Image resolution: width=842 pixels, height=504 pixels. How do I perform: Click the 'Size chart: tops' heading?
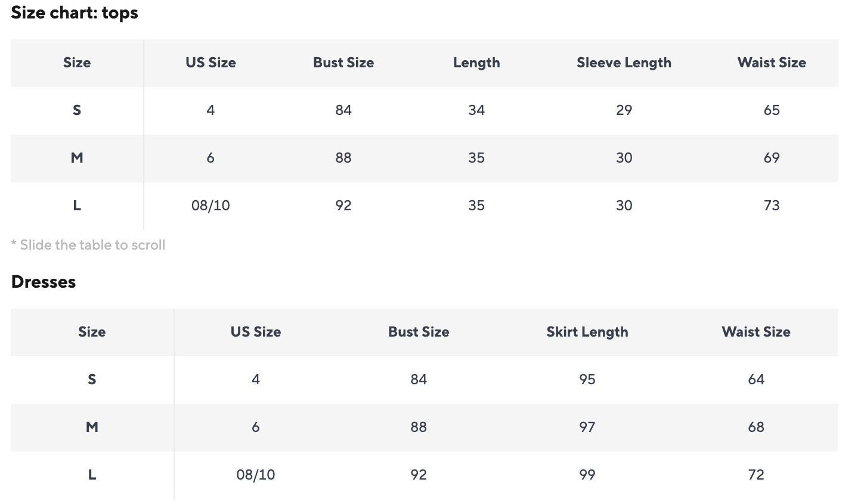tap(75, 13)
